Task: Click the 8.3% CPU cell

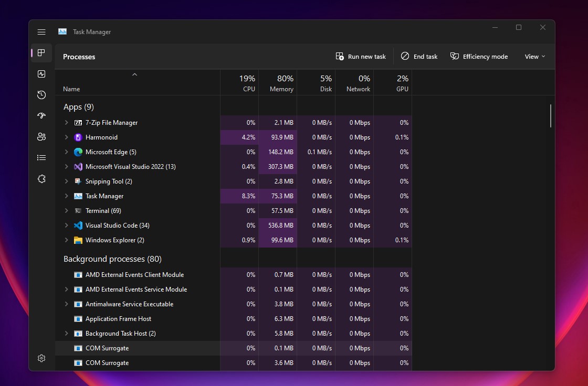Action: click(239, 196)
